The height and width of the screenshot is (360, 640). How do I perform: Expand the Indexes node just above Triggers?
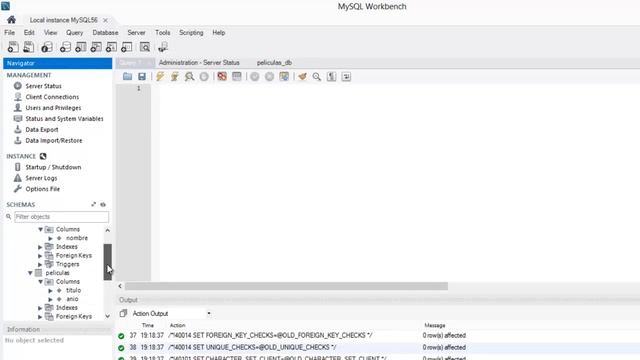pos(40,247)
